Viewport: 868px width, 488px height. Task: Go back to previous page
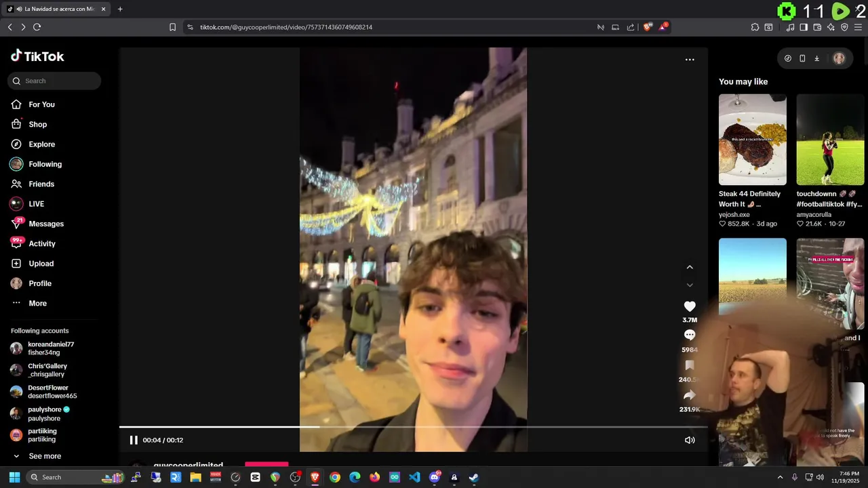click(x=9, y=27)
